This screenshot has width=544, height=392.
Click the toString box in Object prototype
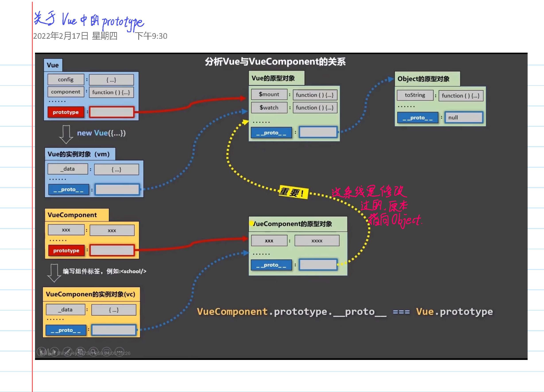tap(415, 95)
